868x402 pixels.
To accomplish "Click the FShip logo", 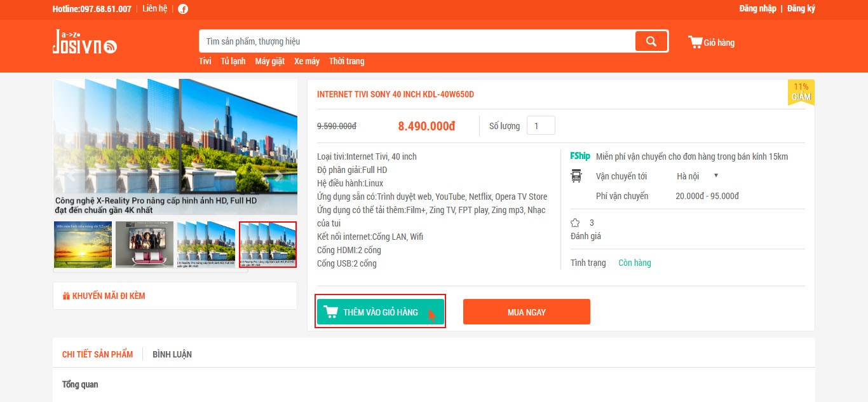I will pyautogui.click(x=580, y=156).
